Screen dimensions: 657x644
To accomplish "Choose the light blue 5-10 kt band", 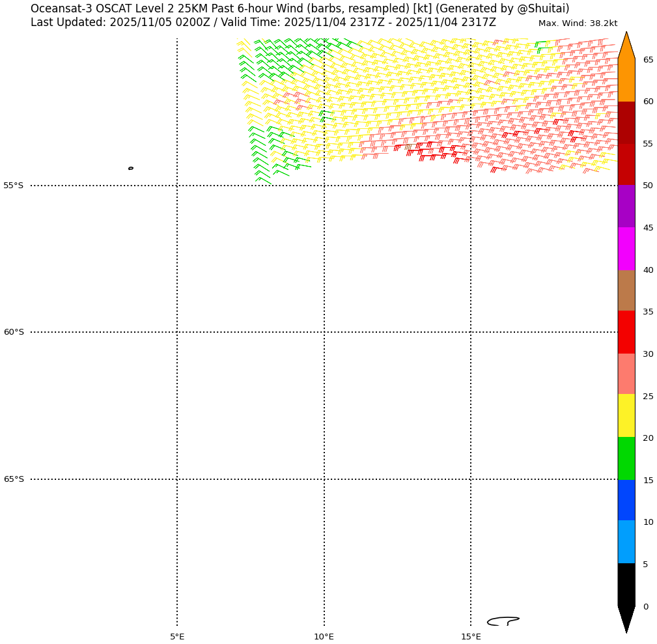I will (626, 542).
